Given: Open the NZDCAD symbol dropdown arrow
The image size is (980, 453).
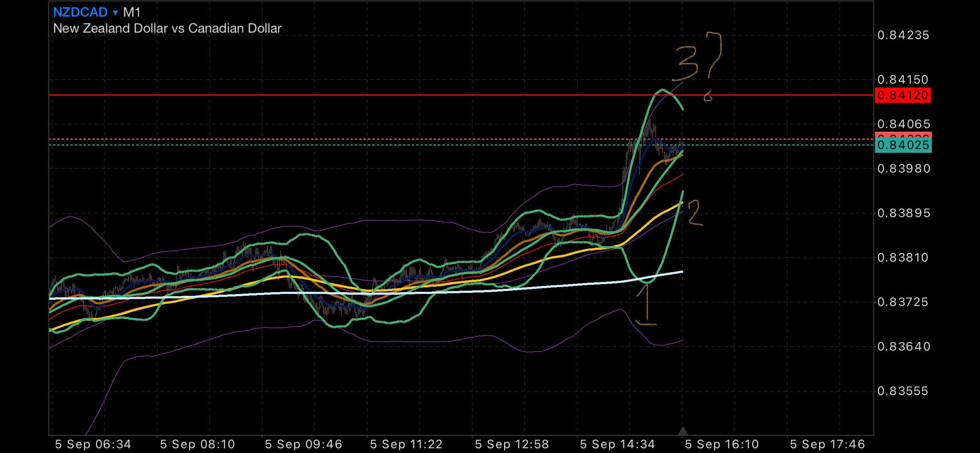Looking at the screenshot, I should click(115, 13).
